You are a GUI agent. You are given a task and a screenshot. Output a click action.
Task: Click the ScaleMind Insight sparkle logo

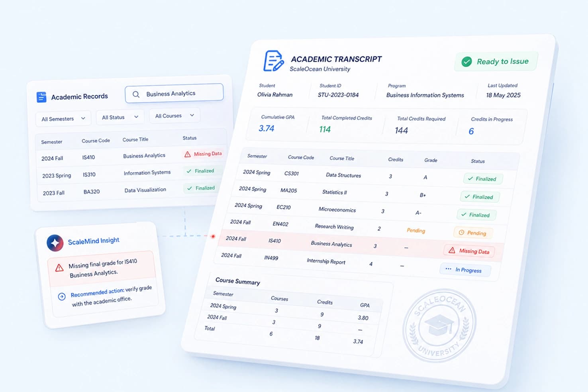click(x=55, y=243)
